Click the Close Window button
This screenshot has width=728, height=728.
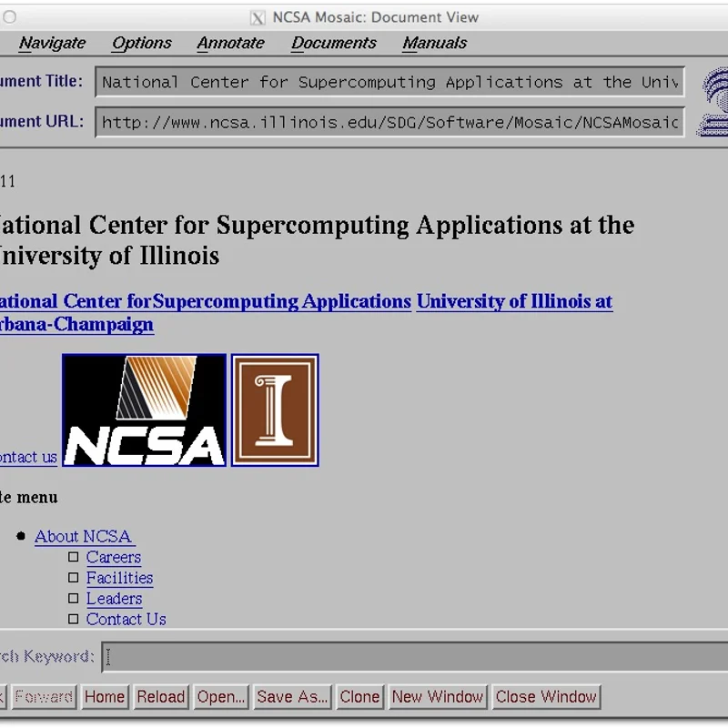[546, 696]
